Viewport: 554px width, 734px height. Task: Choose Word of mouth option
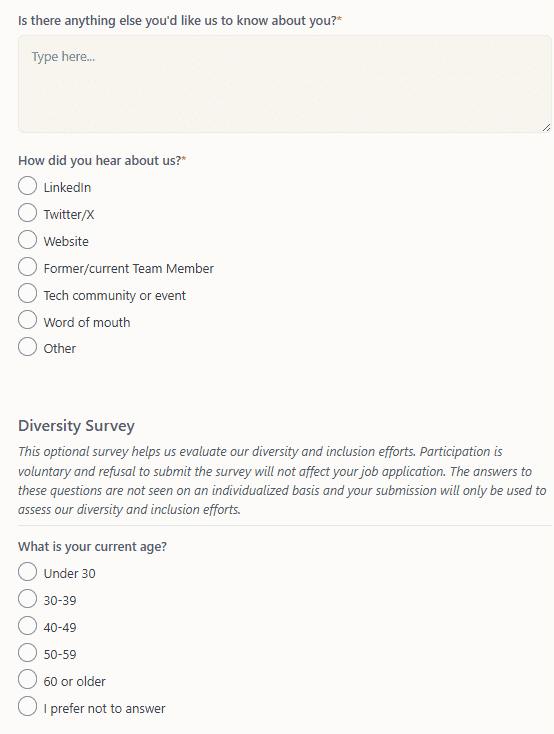tap(28, 320)
